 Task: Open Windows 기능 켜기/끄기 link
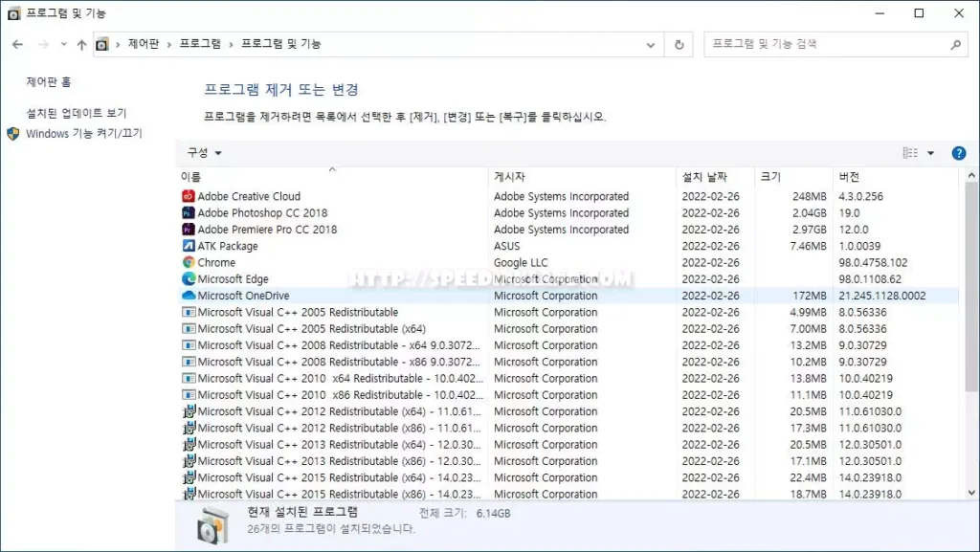(x=84, y=134)
